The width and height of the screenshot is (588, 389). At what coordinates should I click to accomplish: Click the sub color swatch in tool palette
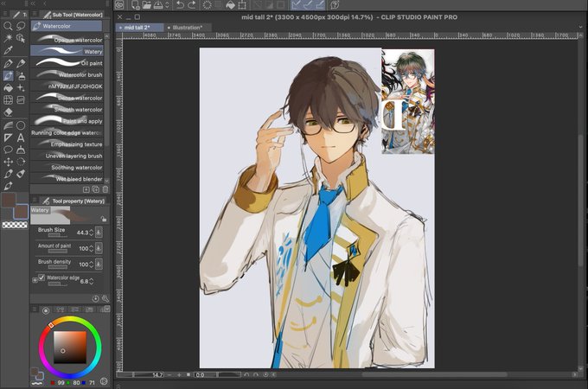[x=21, y=212]
